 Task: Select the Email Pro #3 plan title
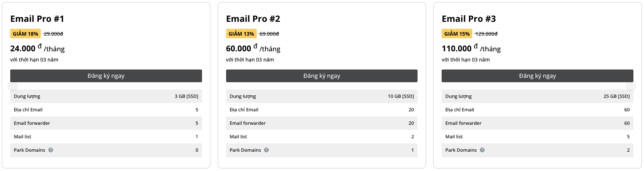(469, 19)
